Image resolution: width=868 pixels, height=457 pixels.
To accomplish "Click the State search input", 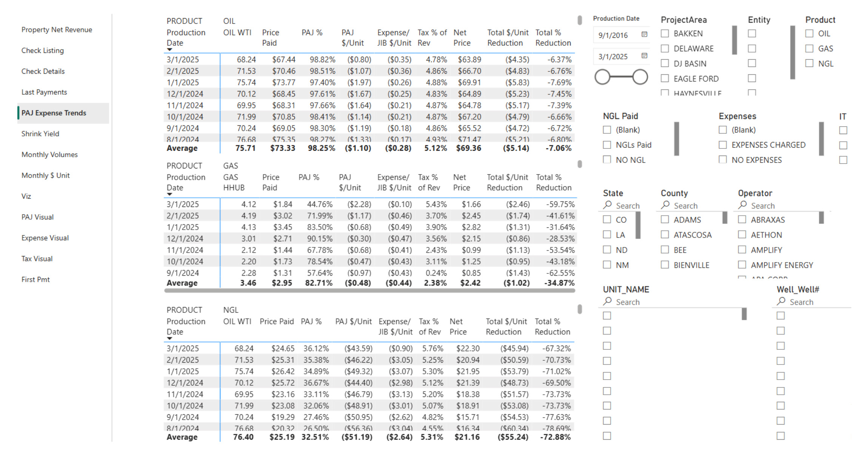I will (x=628, y=206).
